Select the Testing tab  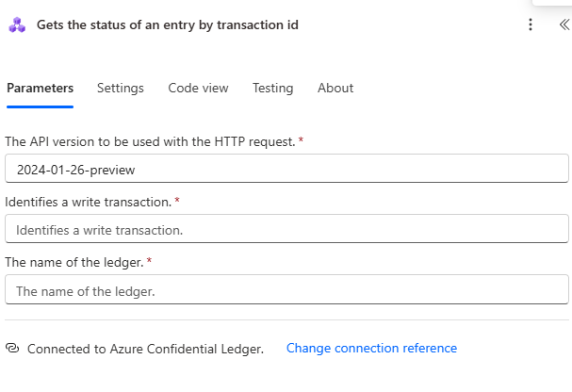(272, 88)
